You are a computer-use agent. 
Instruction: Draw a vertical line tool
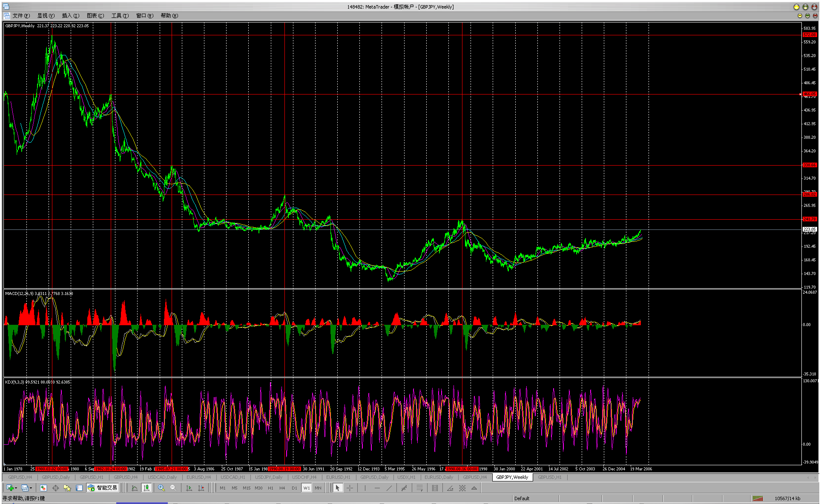(x=365, y=488)
